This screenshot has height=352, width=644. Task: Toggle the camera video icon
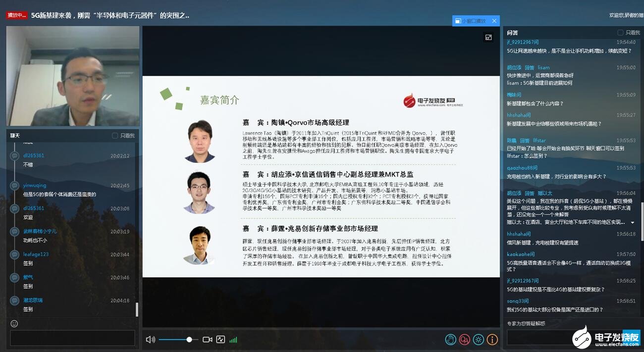click(208, 340)
